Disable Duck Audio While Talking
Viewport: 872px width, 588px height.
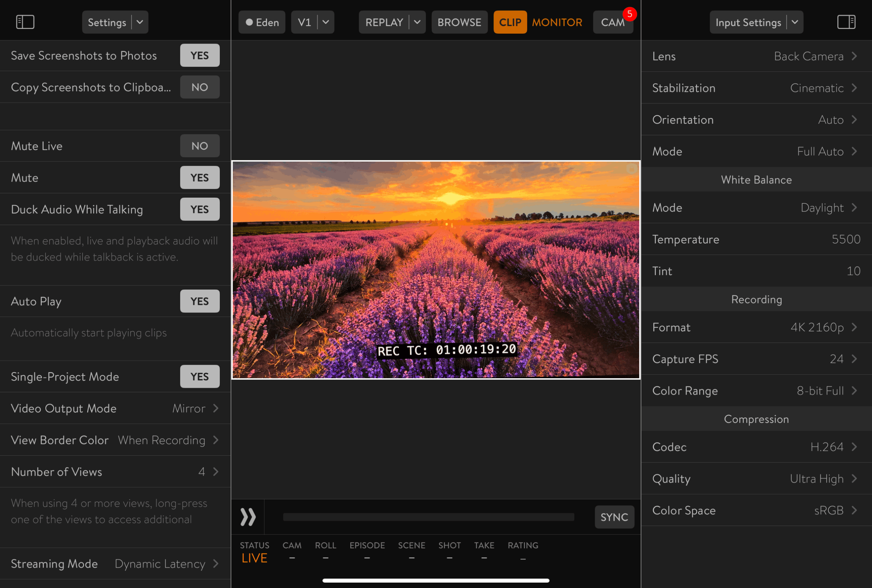tap(199, 209)
